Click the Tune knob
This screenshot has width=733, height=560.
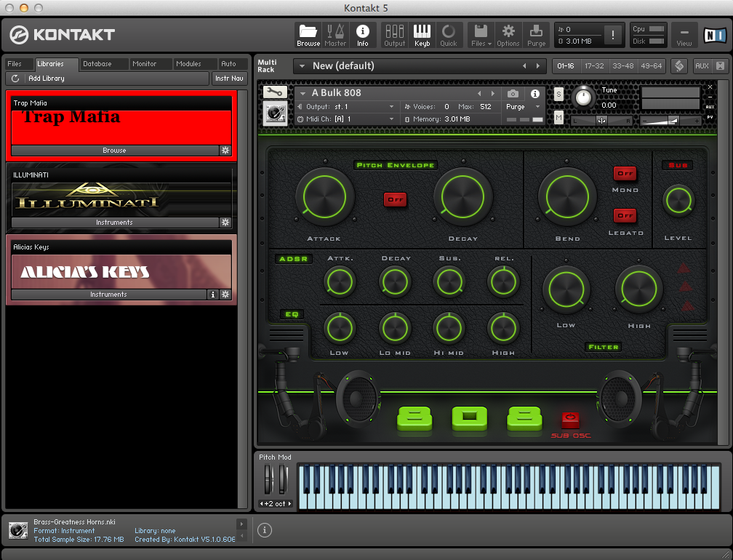(583, 97)
